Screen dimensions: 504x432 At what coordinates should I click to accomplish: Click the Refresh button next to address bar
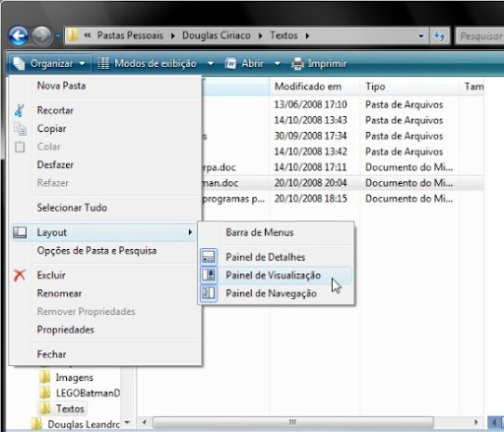click(439, 35)
